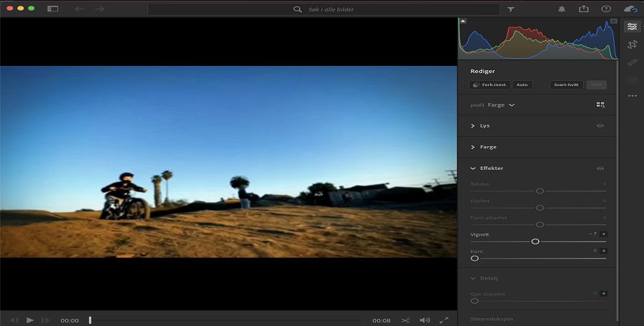Click the Korn slider handle

click(475, 258)
